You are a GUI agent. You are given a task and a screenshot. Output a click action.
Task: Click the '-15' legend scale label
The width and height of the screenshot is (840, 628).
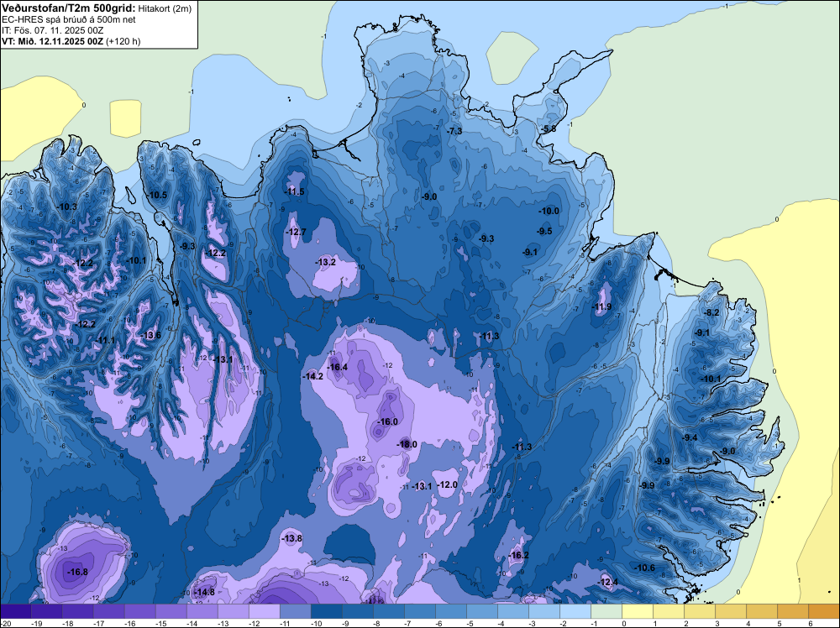tap(160, 623)
